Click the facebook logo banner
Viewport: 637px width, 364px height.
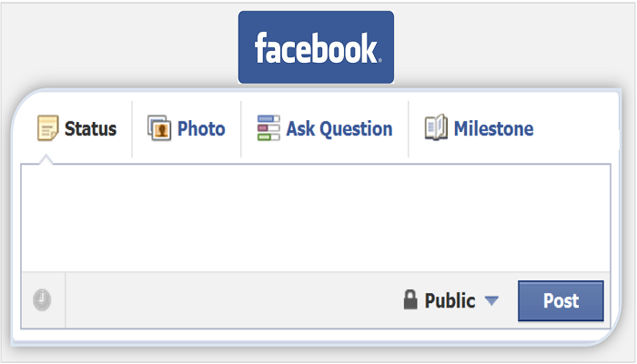316,47
